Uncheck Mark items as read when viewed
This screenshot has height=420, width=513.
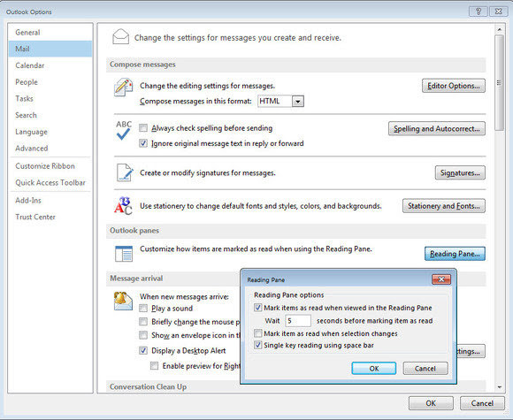pos(257,308)
